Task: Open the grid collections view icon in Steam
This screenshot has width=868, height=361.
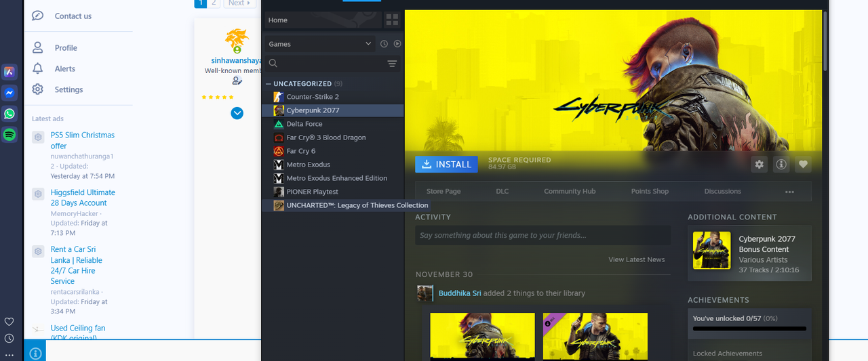Action: pos(392,20)
